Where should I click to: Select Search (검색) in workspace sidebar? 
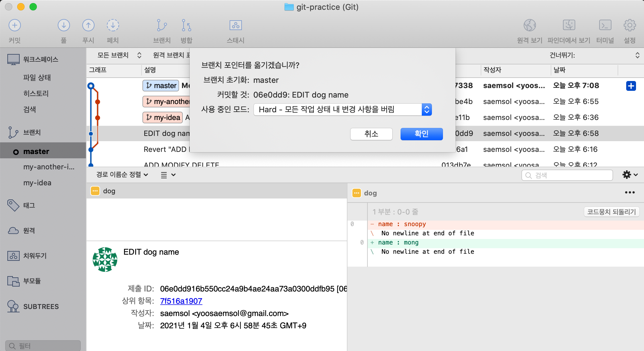29,110
